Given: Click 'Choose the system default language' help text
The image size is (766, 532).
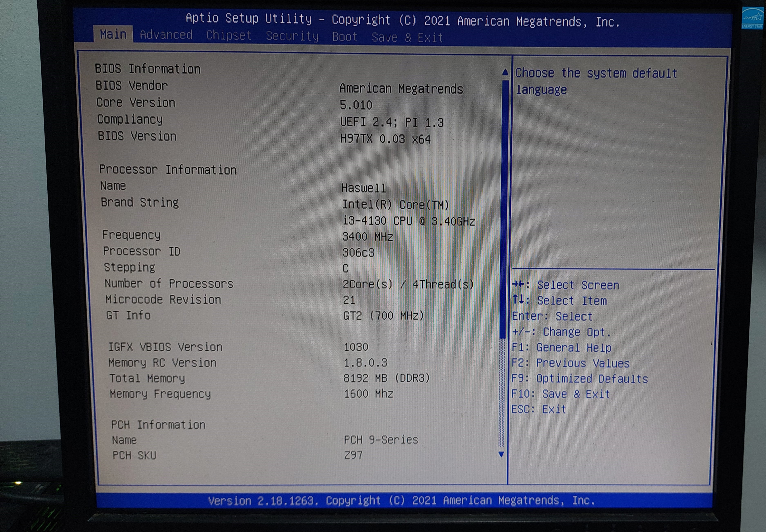Looking at the screenshot, I should (x=596, y=81).
